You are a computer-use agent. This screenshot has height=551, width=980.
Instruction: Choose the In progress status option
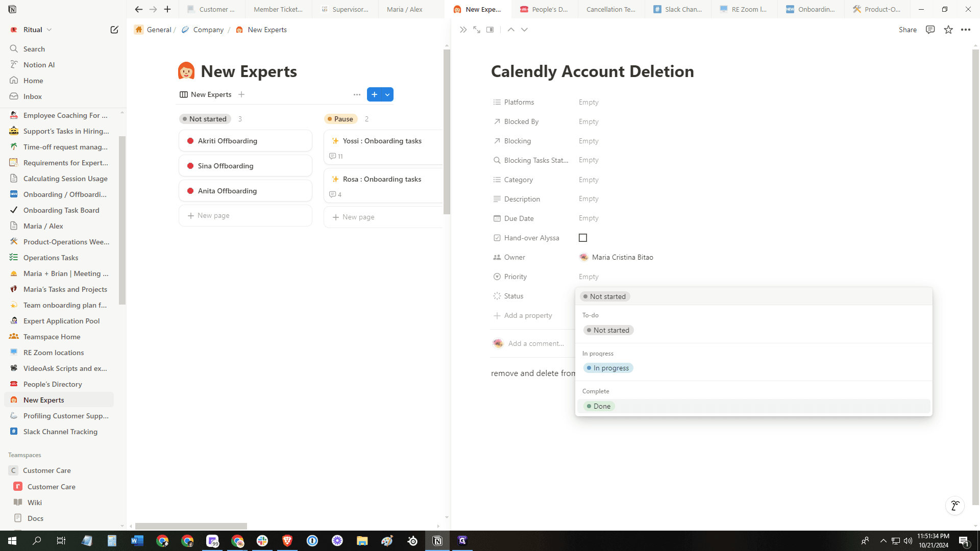point(608,368)
